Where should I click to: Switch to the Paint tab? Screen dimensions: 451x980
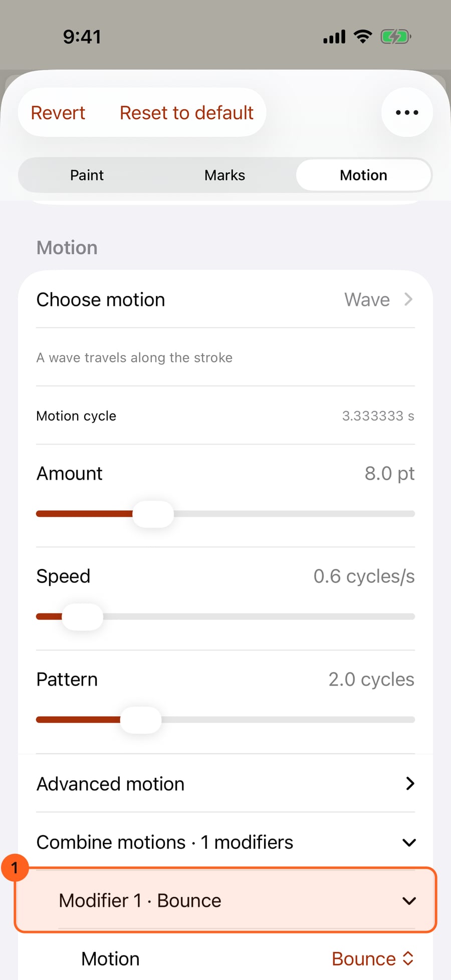[x=87, y=175]
